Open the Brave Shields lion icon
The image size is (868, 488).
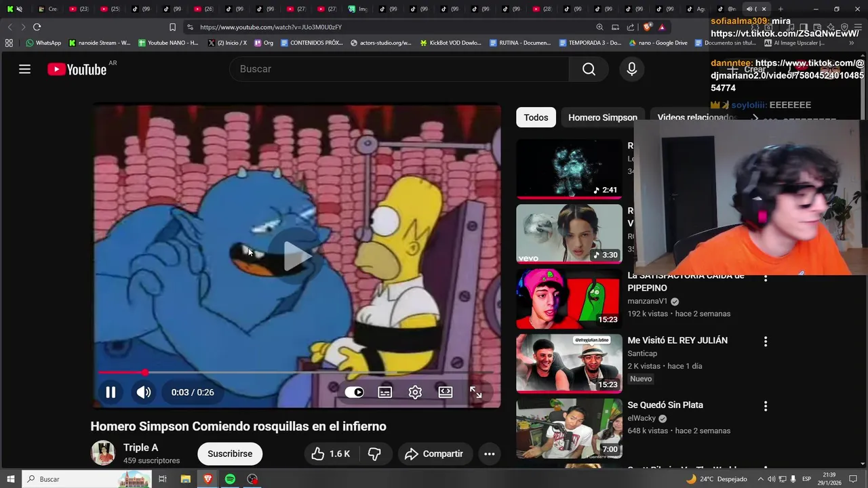[x=646, y=27]
